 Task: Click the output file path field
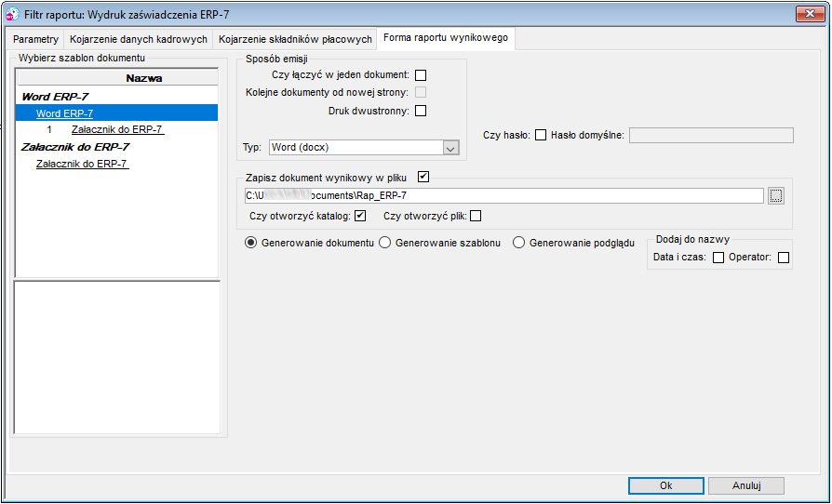click(504, 195)
